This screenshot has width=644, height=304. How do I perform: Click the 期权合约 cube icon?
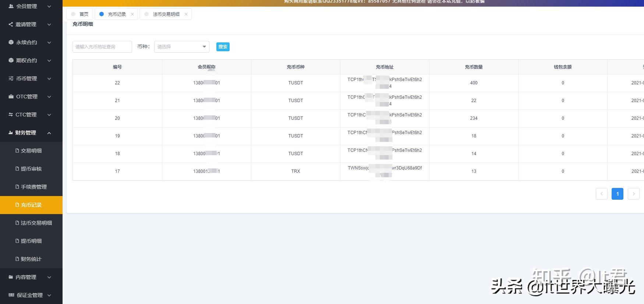coord(11,60)
